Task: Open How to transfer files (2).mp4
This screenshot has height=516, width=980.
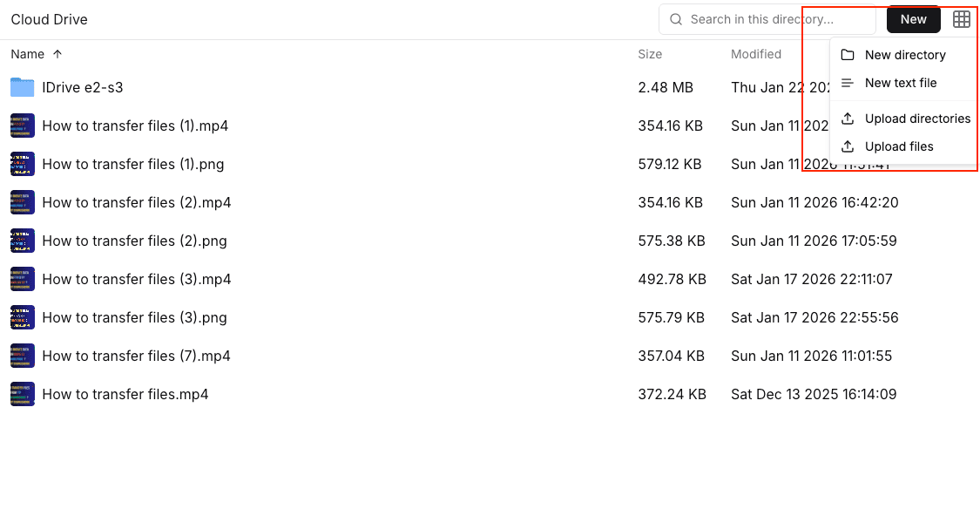Action: point(136,202)
